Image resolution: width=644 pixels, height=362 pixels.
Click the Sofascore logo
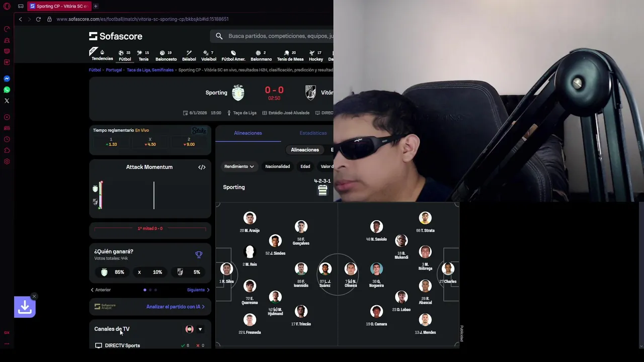click(x=116, y=36)
